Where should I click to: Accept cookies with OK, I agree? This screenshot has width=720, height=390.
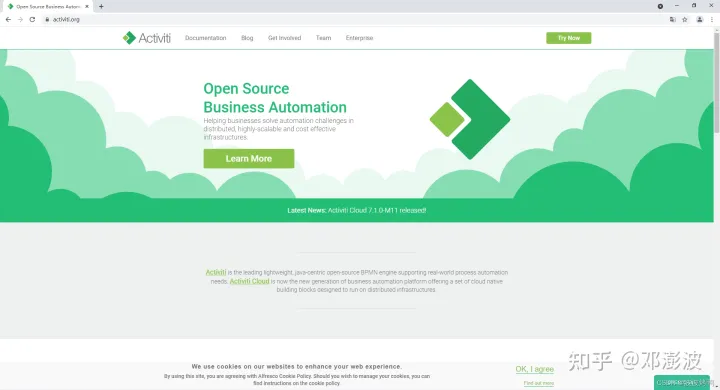(x=534, y=369)
